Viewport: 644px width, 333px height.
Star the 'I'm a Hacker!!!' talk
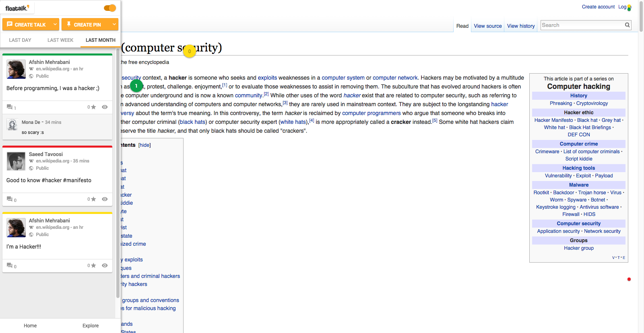[93, 265]
